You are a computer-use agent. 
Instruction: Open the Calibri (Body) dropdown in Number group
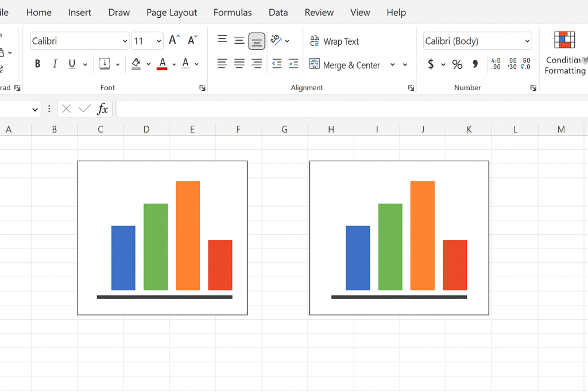click(x=527, y=41)
